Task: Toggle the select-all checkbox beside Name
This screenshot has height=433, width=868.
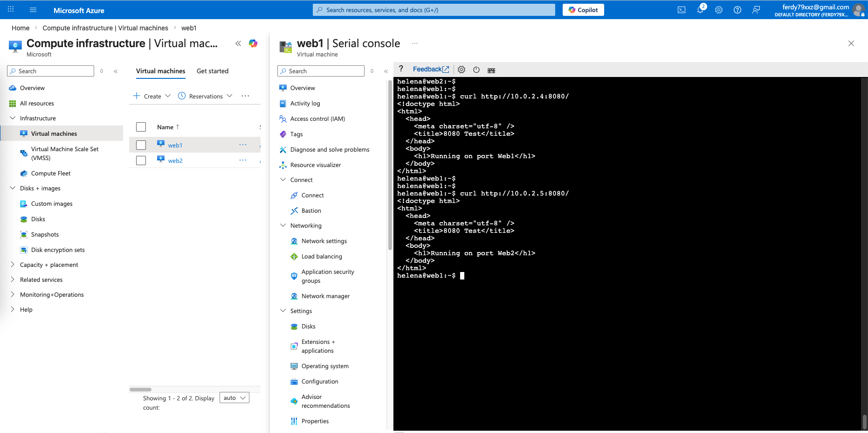Action: coord(141,127)
